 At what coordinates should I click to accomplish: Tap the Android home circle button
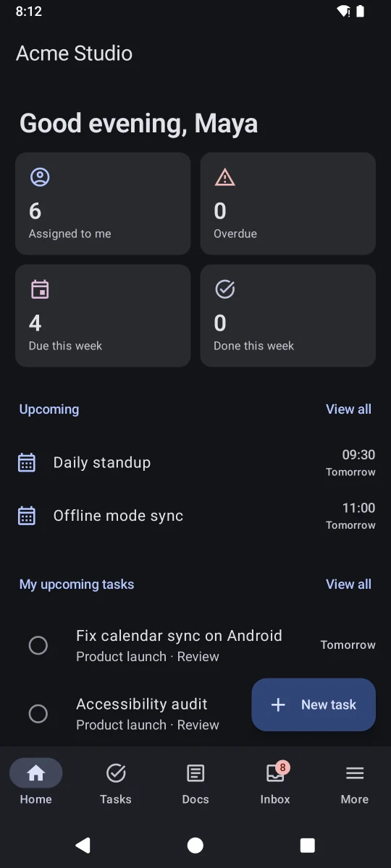(195, 845)
